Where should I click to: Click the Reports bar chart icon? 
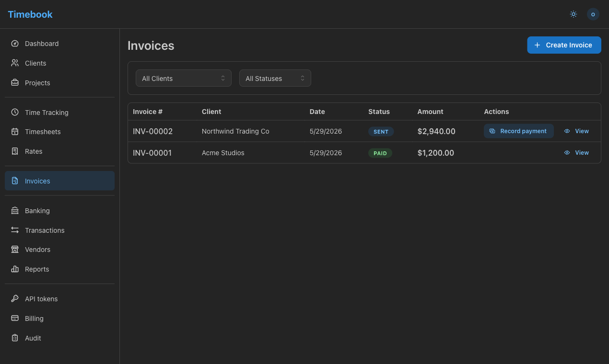(15, 269)
